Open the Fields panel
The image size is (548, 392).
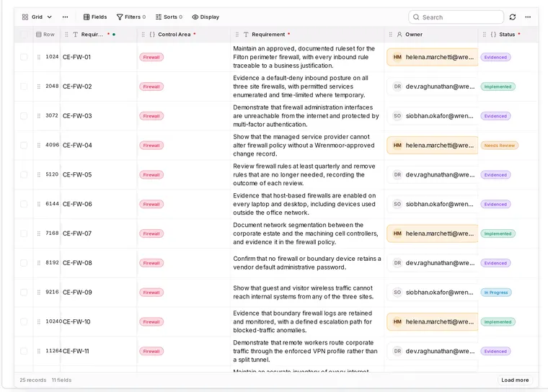(x=95, y=17)
